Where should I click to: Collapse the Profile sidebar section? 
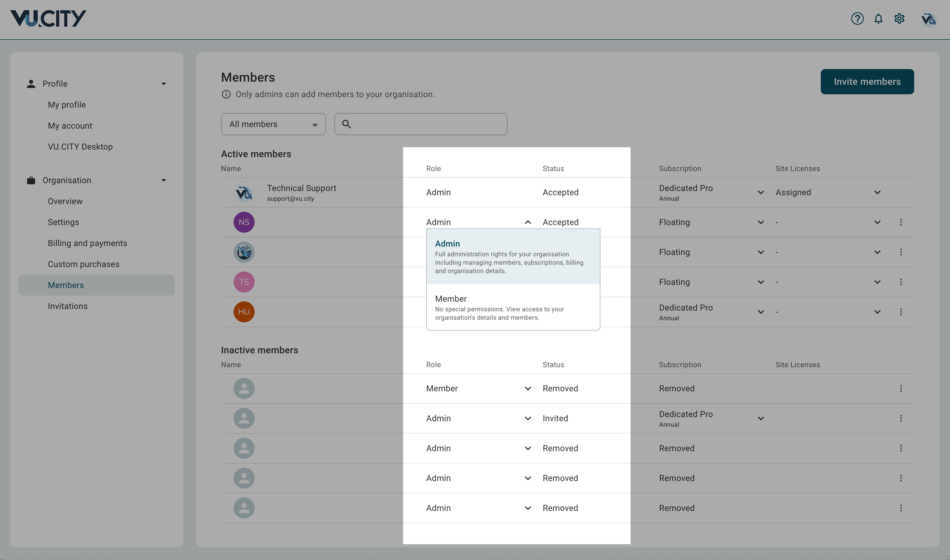(x=164, y=84)
